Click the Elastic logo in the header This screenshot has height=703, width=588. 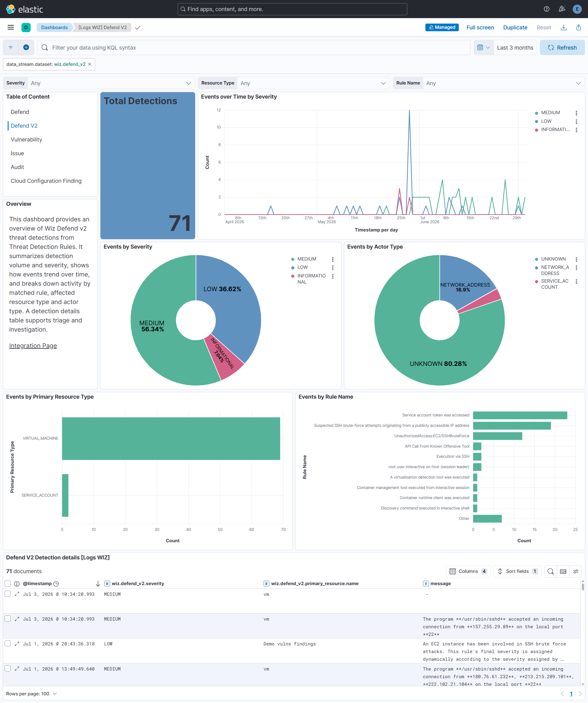point(24,9)
